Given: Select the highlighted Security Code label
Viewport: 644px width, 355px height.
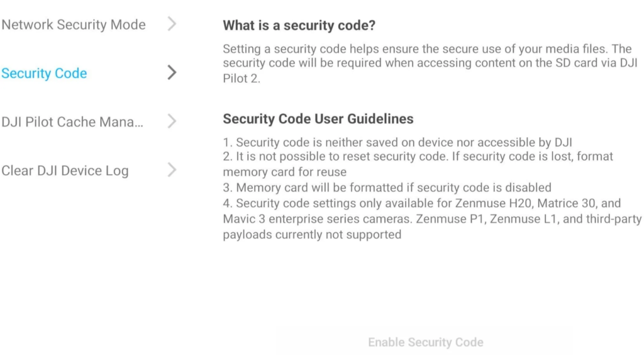Looking at the screenshot, I should 45,73.
